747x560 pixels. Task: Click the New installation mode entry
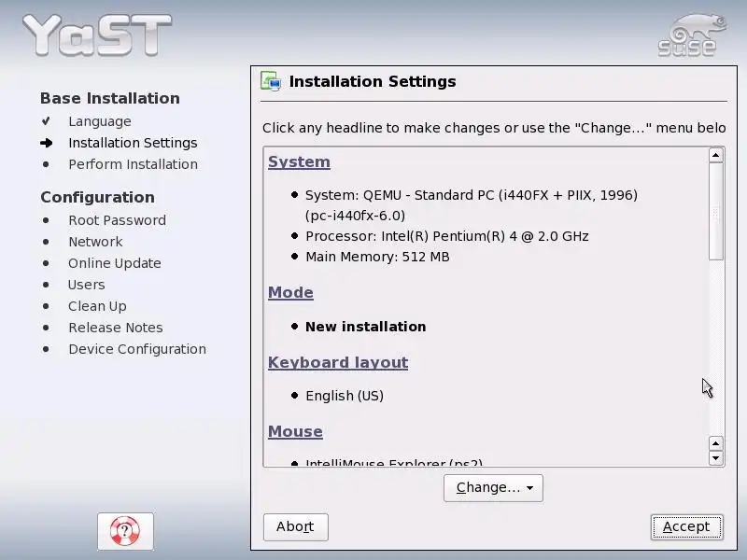[365, 327]
